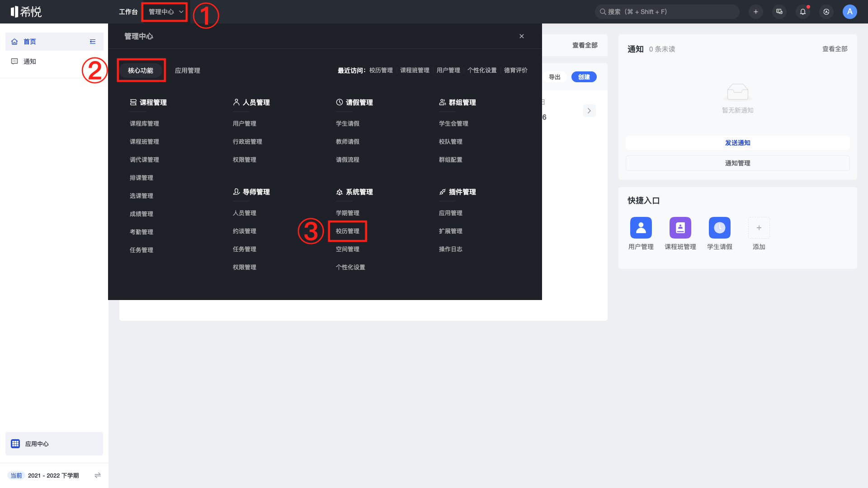Open 人员管理 under 导师管理
The height and width of the screenshot is (488, 868).
click(x=245, y=213)
